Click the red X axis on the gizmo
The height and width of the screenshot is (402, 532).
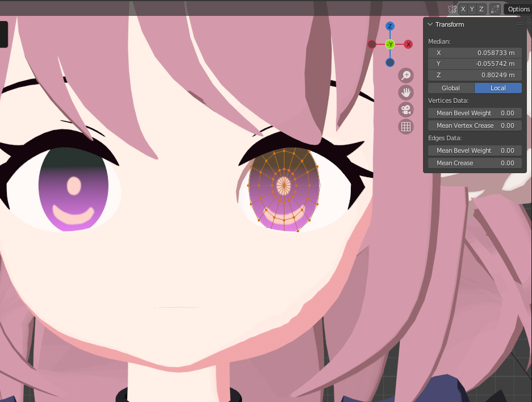click(x=408, y=44)
